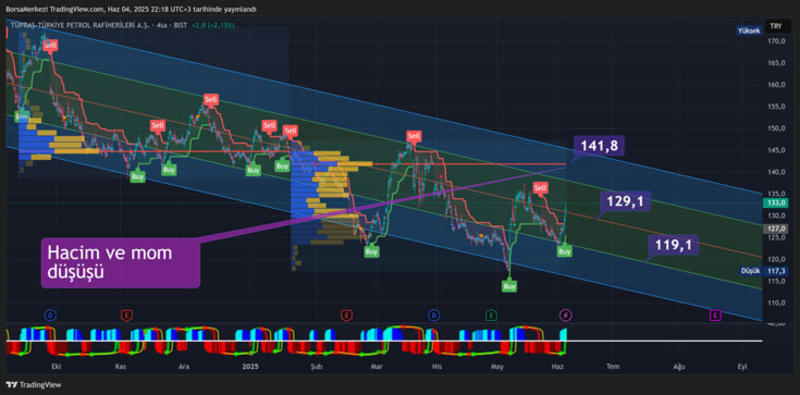Click the red earnings marker near Şub

point(347,315)
